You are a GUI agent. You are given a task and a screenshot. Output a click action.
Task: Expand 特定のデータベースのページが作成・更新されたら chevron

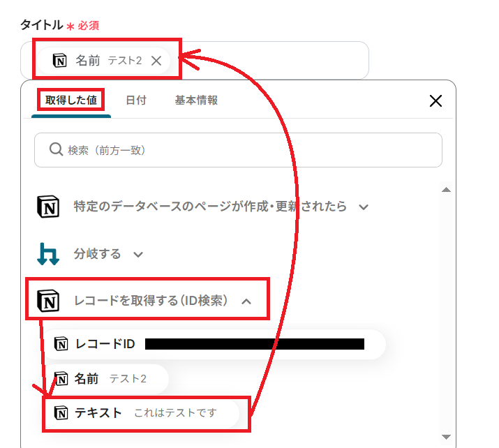tap(364, 207)
